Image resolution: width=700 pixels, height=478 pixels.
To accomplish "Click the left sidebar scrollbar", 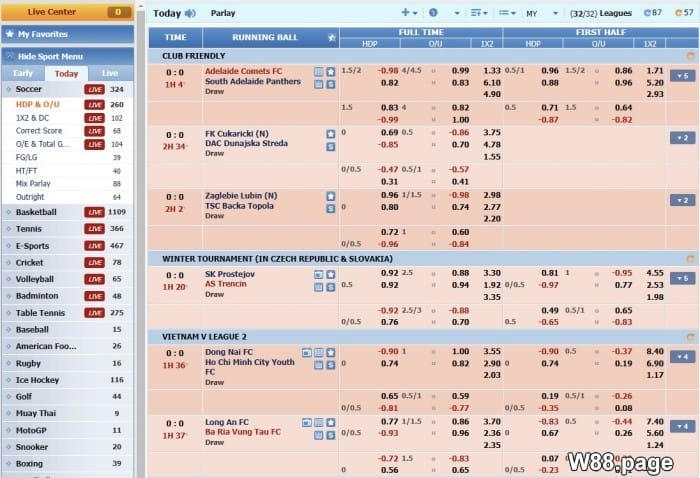I will tap(141, 241).
